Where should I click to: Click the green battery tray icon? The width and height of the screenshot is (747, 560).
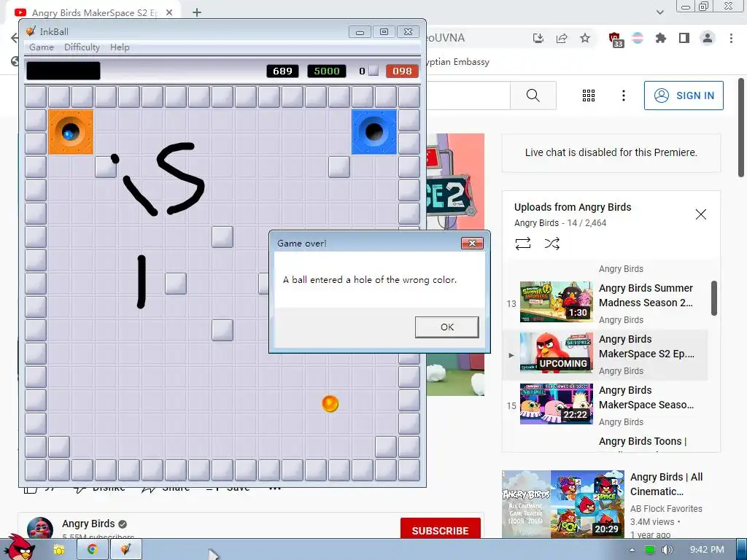[649, 550]
